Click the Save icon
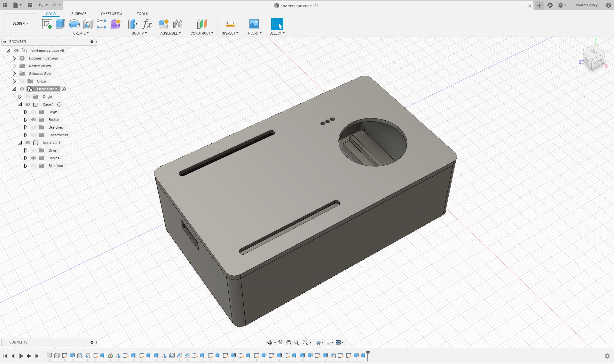Screen dimensions: 614x364 [x=30, y=5]
